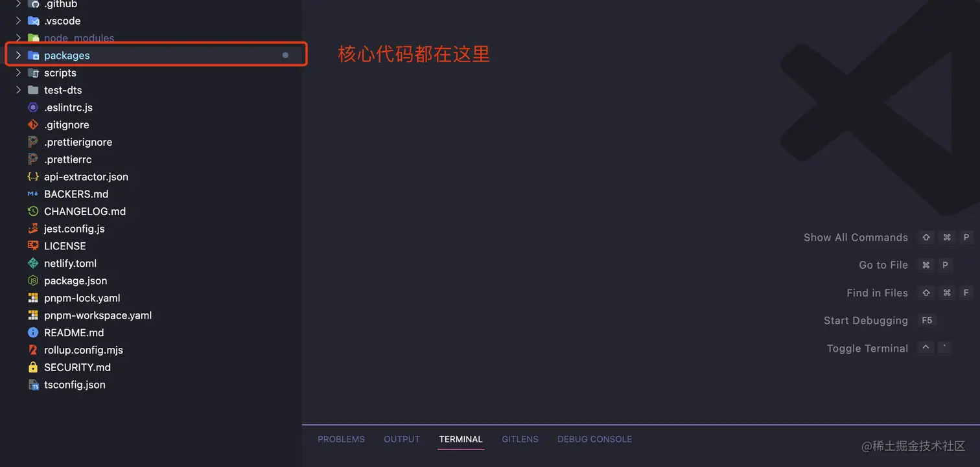Open the LICENSE file
Screen dimensions: 980x467
coord(65,246)
